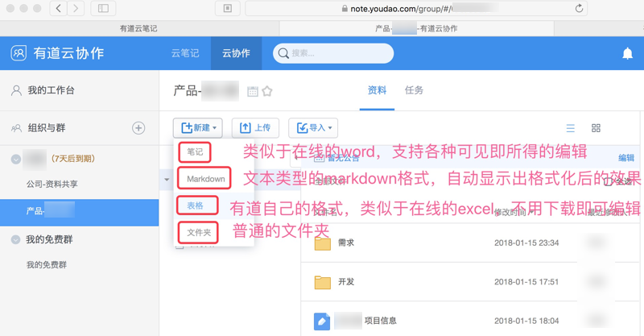Go forward with the Safari forward arrow
Screen dimensions: 644x336
click(75, 8)
